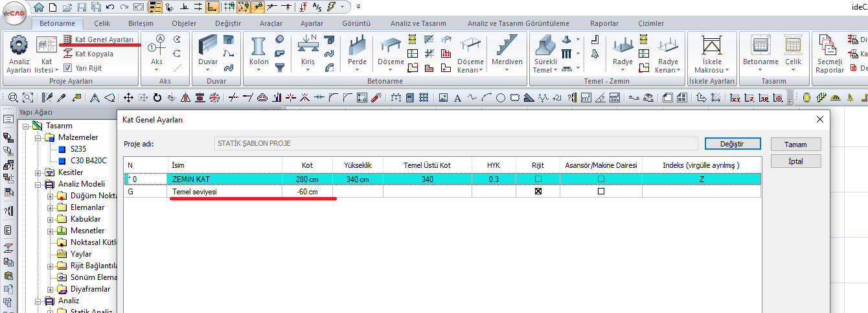
Task: Open the Analiz ve Tasarım tab
Action: click(416, 23)
